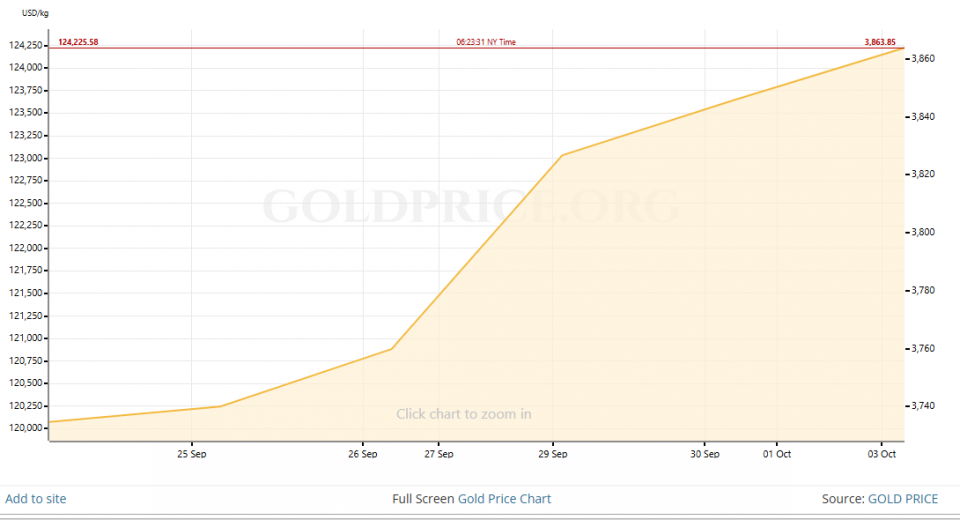Click the 3,800 right-axis value
The height and width of the screenshot is (520, 960).
(925, 232)
